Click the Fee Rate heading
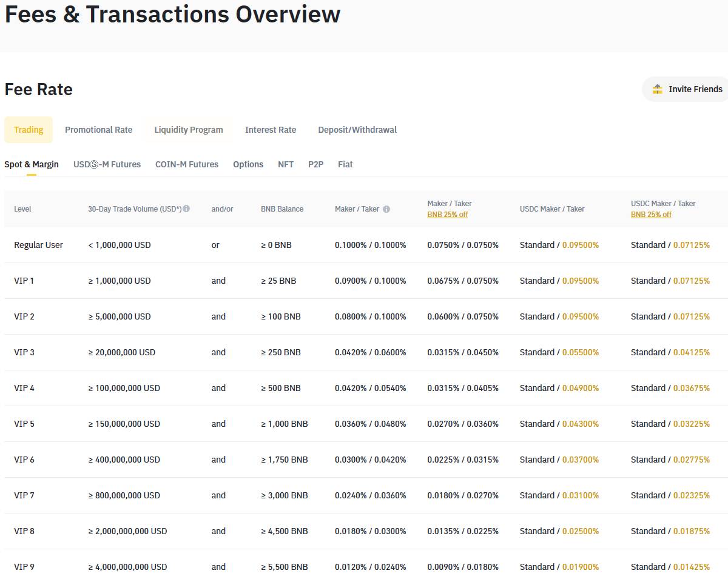 [39, 89]
